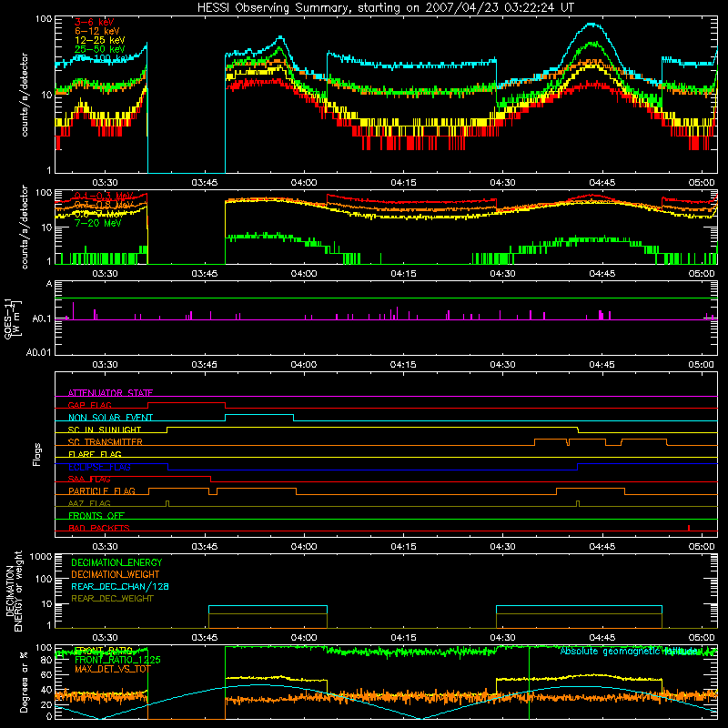The width and height of the screenshot is (728, 728).
Task: Click the NON_SOLAR_EVENT flag label
Action: click(110, 418)
